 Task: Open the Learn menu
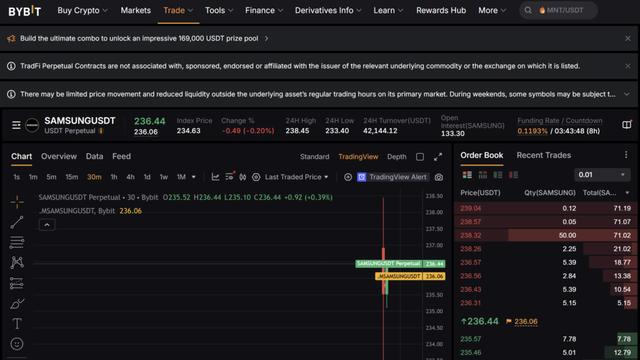click(388, 11)
